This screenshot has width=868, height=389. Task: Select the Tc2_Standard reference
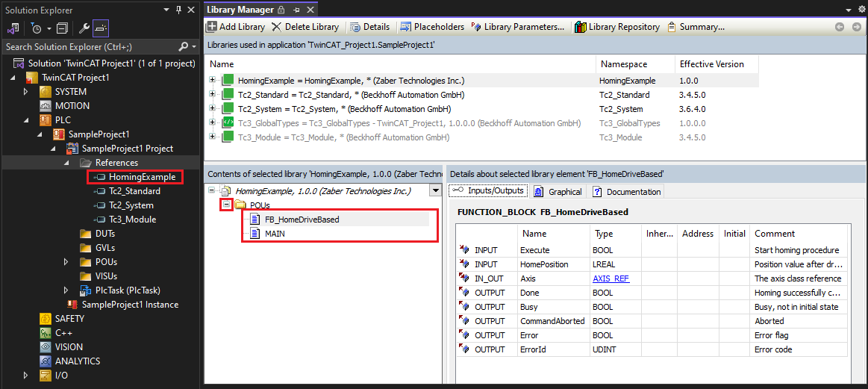tap(134, 191)
